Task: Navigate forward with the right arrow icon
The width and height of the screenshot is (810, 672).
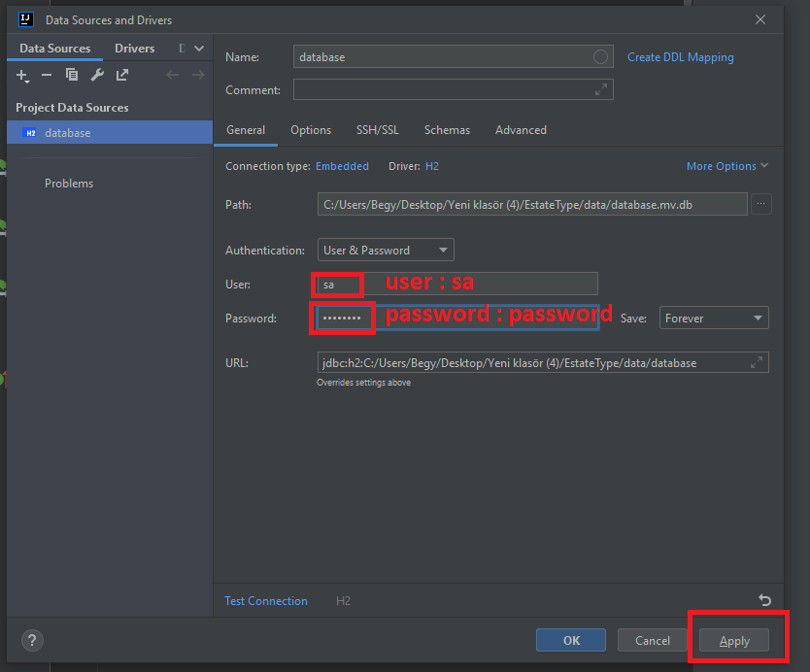Action: click(198, 76)
